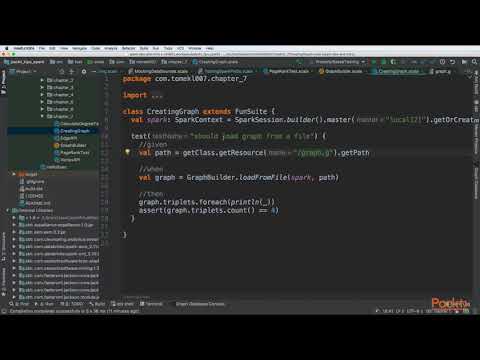Collapse the chapter_7 folder

pyautogui.click(x=42, y=116)
